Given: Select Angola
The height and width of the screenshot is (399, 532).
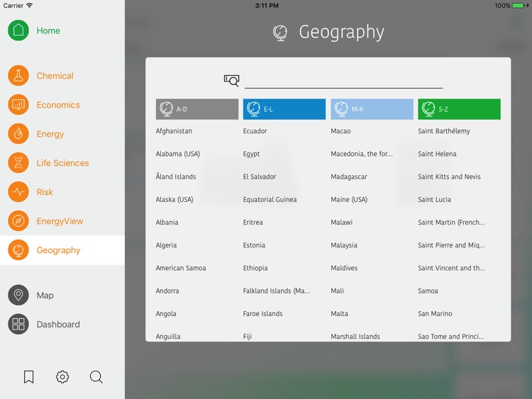Looking at the screenshot, I should point(166,314).
